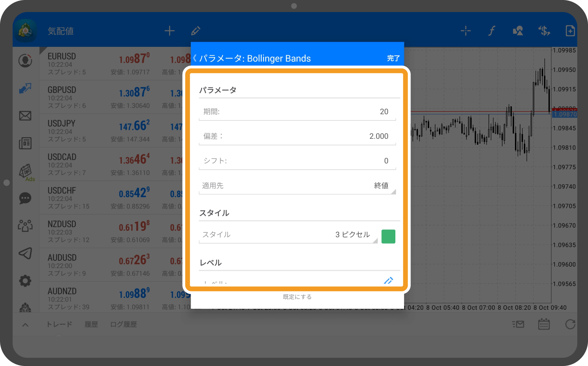The image size is (588, 366).
Task: Pick the green style color swatch
Action: coord(388,236)
